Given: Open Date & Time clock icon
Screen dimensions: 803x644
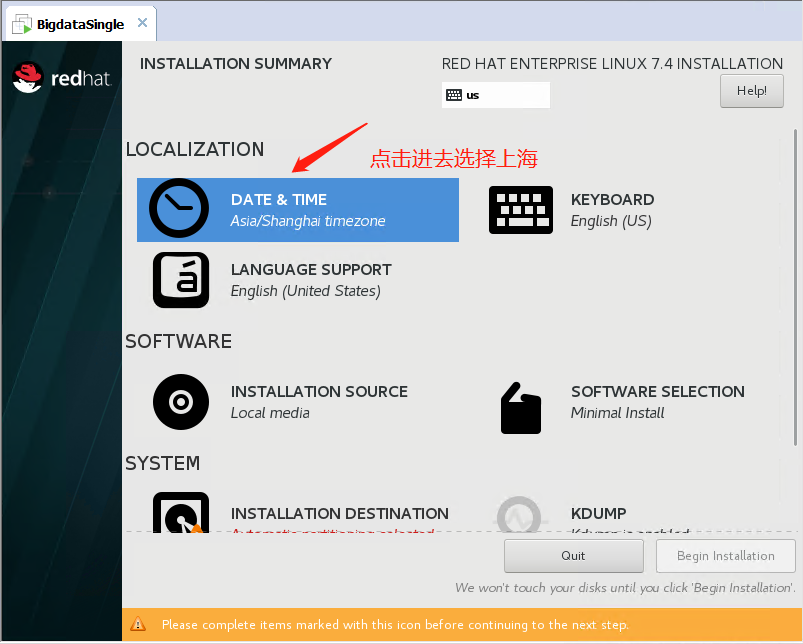Looking at the screenshot, I should point(179,208).
